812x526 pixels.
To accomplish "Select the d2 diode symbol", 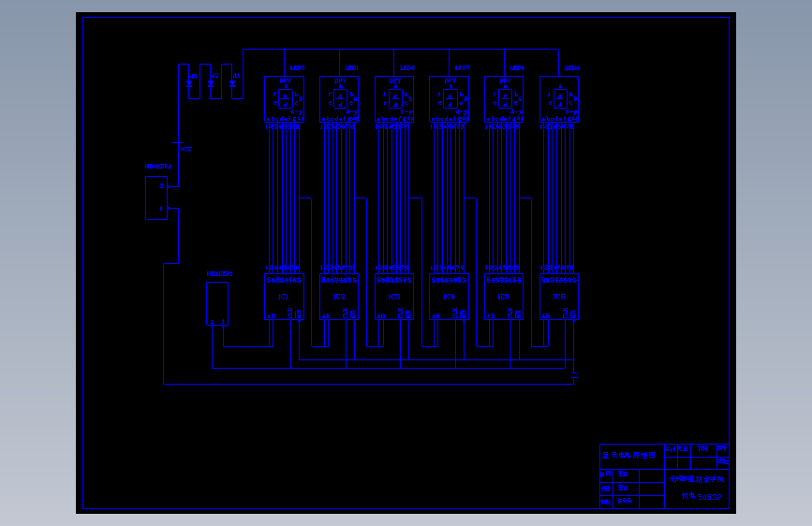I will pos(211,84).
